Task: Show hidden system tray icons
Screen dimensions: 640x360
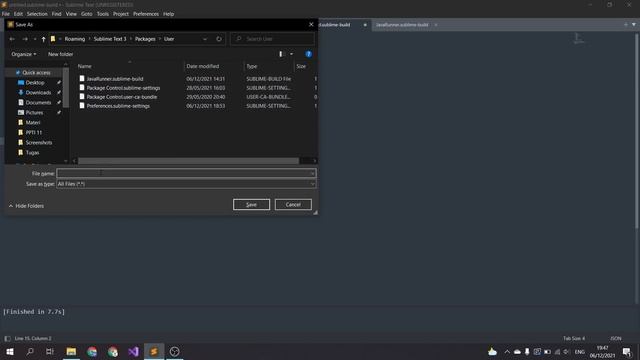Action: point(507,351)
